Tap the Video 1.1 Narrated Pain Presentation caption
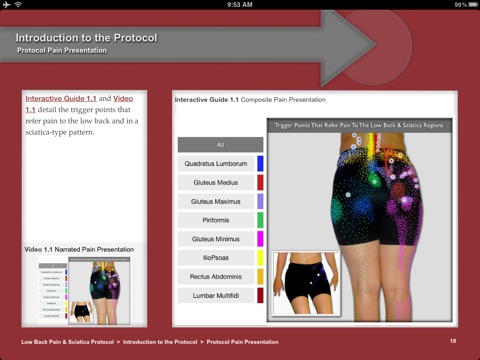This screenshot has width=480, height=360. [x=79, y=249]
